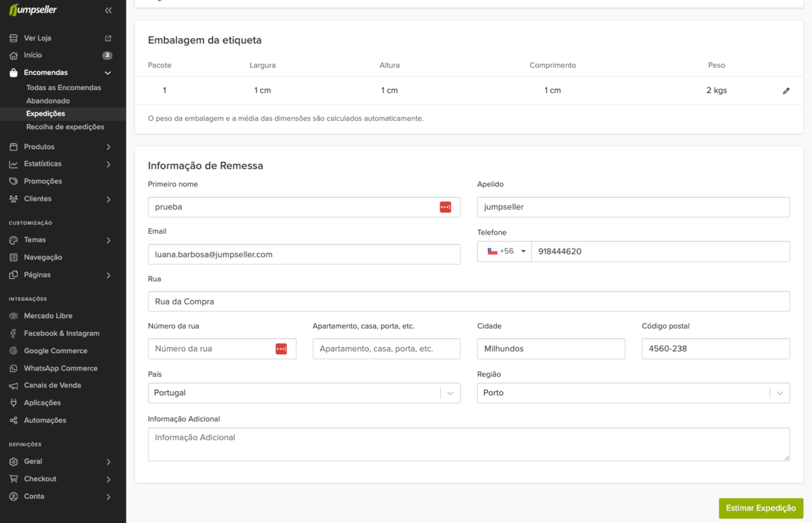The image size is (812, 523).
Task: Click password manager icon in Primeiro nome field
Action: click(x=446, y=207)
